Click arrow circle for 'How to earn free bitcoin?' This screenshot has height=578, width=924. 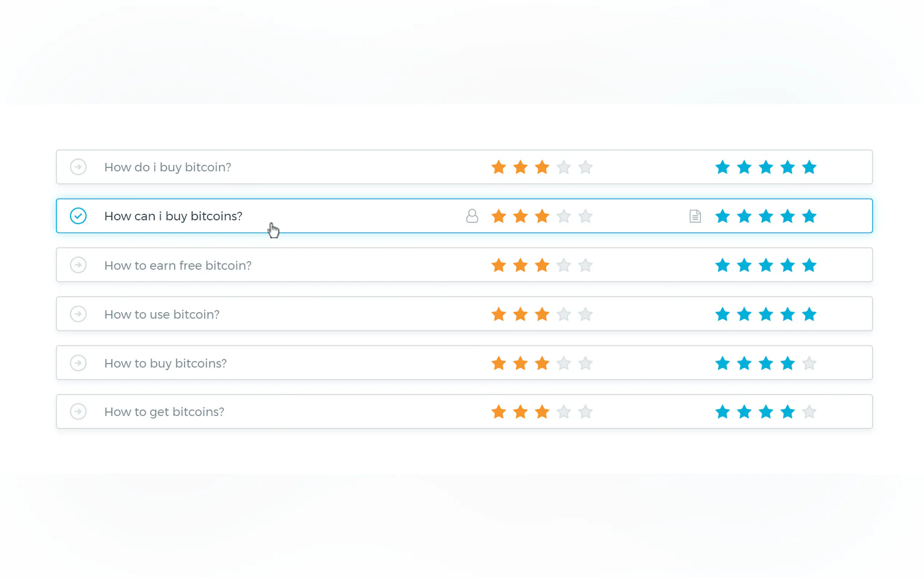click(78, 265)
